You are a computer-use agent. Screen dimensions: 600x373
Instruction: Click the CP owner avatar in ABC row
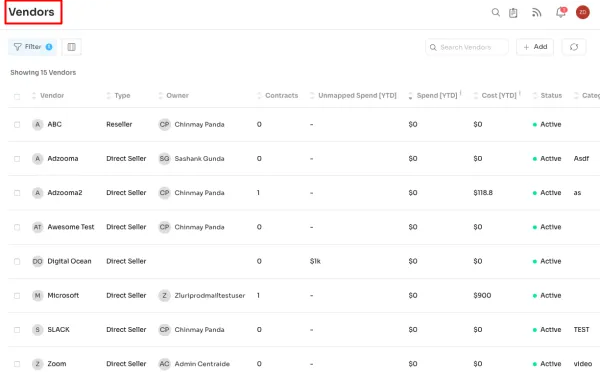click(165, 124)
